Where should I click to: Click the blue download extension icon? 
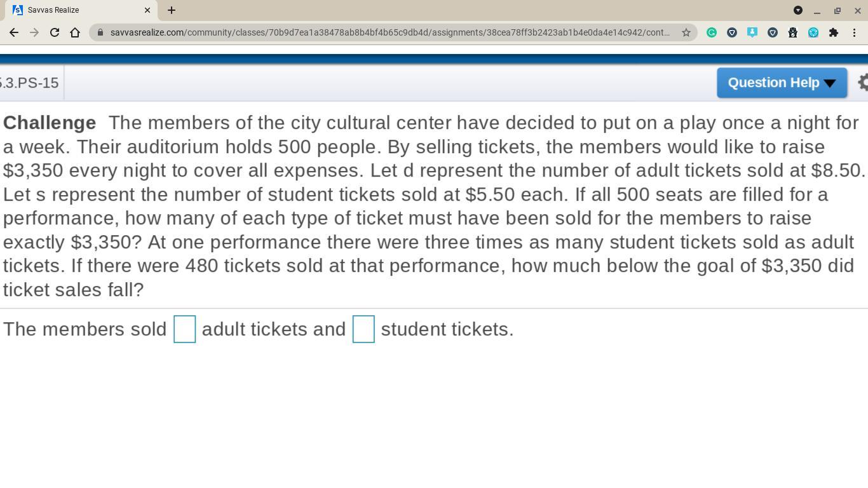[752, 32]
